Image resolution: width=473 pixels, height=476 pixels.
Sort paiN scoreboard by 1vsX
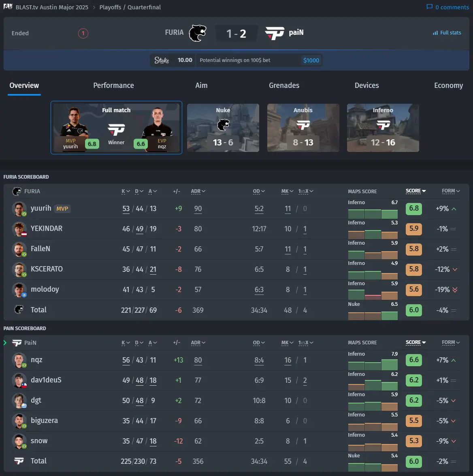coord(306,343)
